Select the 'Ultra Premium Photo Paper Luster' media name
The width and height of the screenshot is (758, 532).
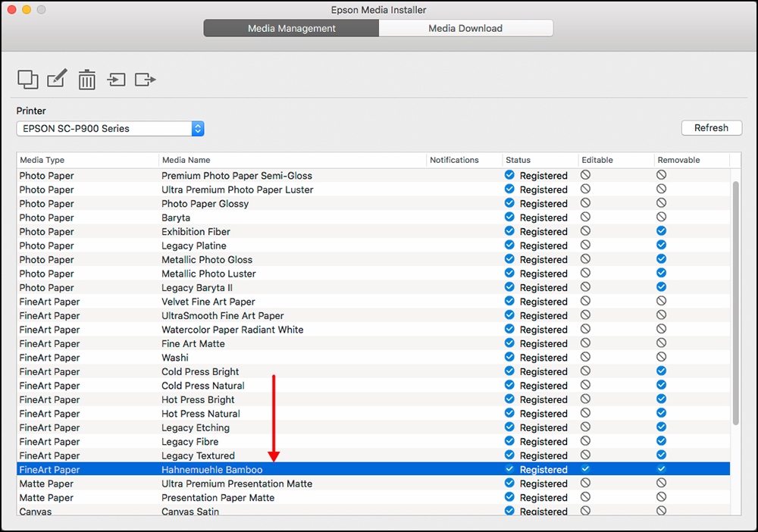[x=237, y=190]
